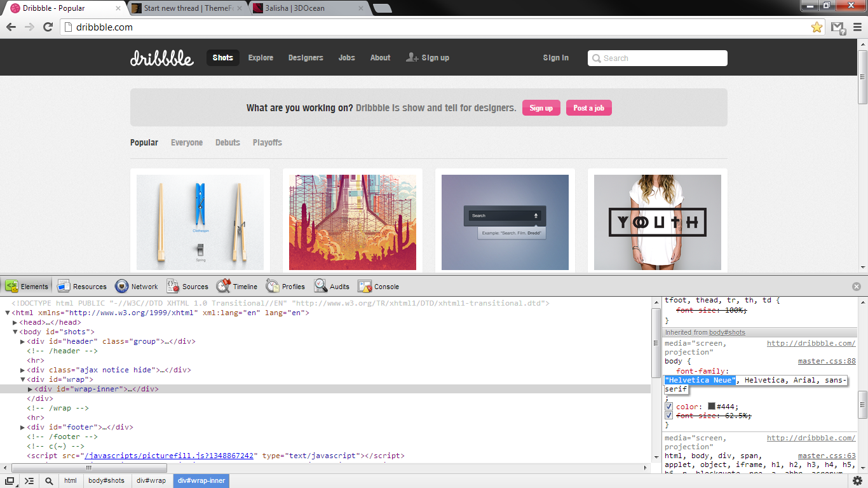
Task: Open the Chrome menu button
Action: point(856,27)
